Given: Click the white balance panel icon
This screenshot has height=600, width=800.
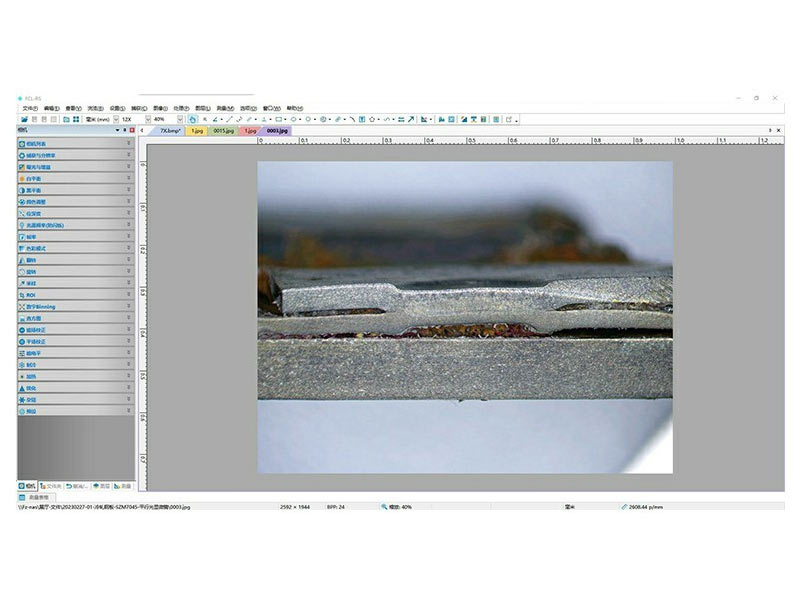Looking at the screenshot, I should tap(22, 178).
